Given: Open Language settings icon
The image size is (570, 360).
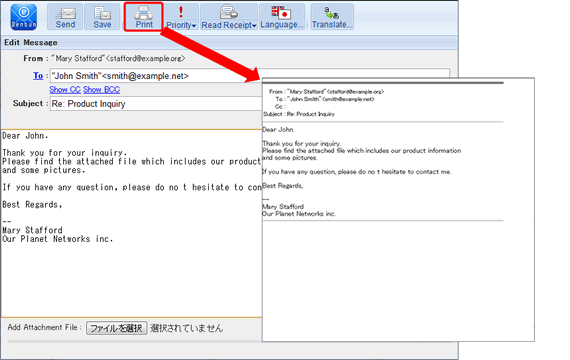Looking at the screenshot, I should coord(282,17).
